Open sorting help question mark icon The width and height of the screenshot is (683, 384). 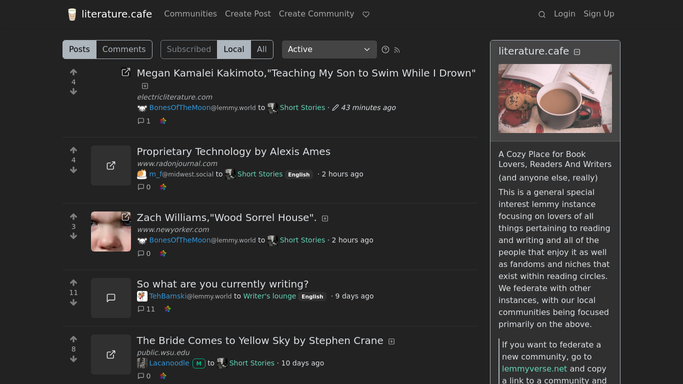click(385, 50)
